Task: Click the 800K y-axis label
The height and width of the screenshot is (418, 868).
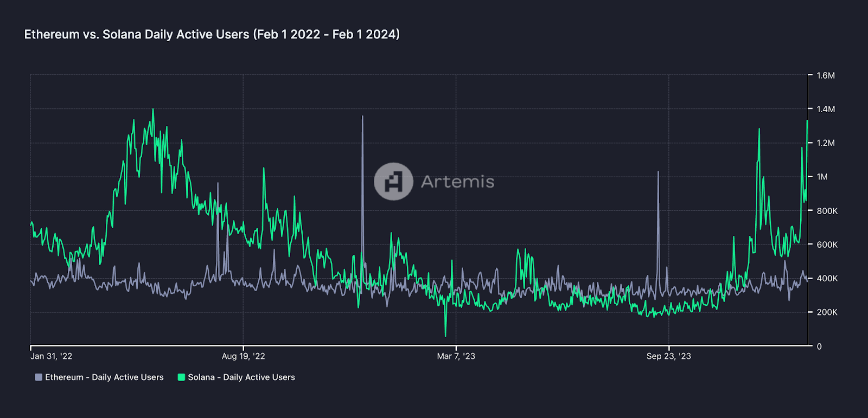Action: click(x=827, y=211)
